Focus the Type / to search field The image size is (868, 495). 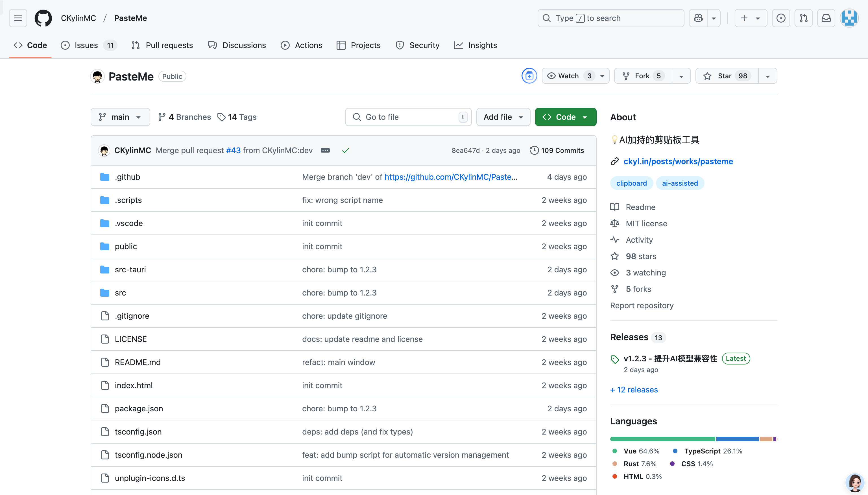[x=610, y=18]
